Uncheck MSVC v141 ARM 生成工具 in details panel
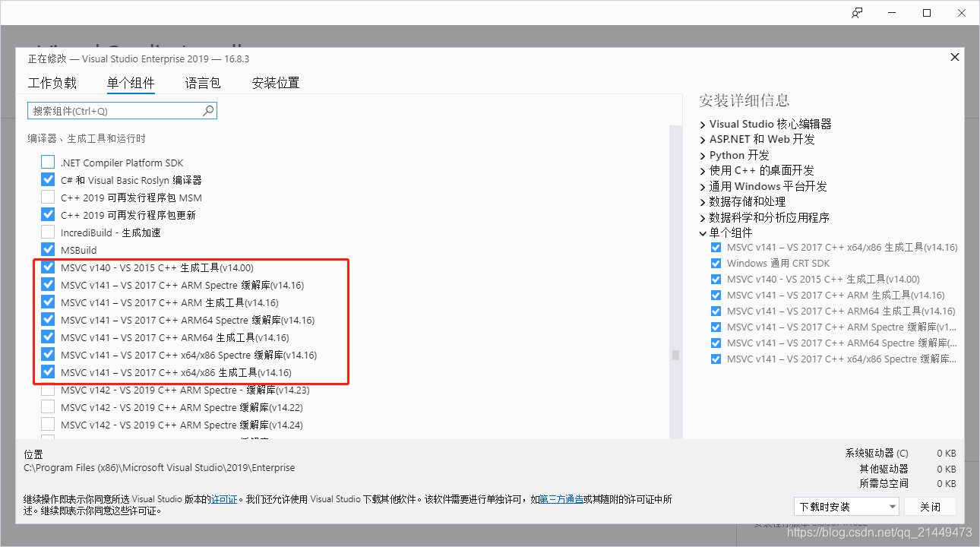980x547 pixels. tap(716, 296)
